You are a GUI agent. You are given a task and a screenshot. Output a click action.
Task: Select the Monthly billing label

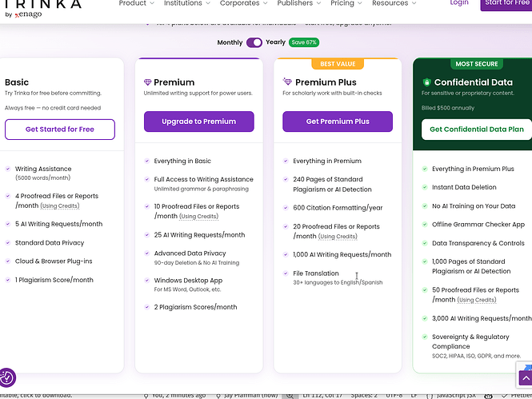click(230, 42)
